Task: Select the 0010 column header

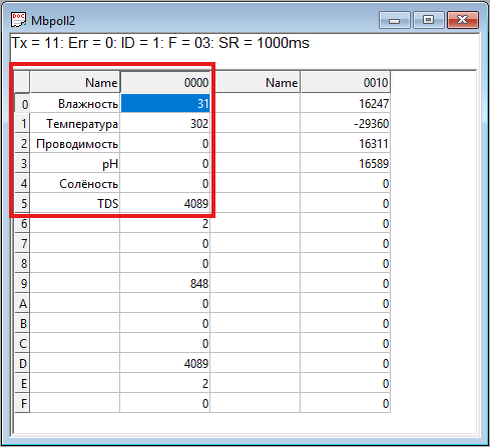Action: coord(345,82)
